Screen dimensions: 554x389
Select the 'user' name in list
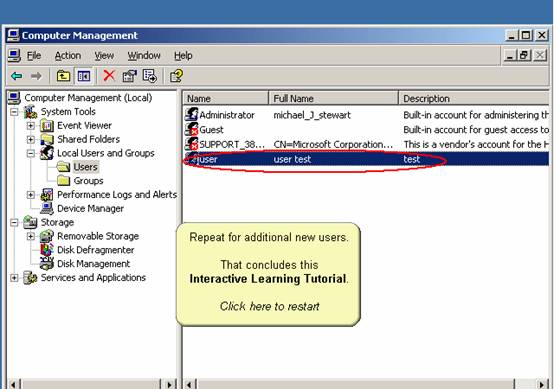(208, 159)
